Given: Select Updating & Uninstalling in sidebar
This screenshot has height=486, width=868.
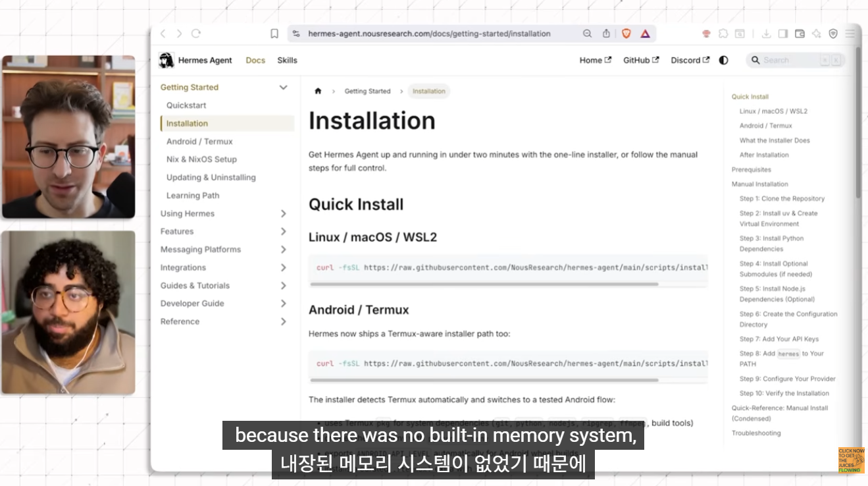Looking at the screenshot, I should [x=211, y=178].
